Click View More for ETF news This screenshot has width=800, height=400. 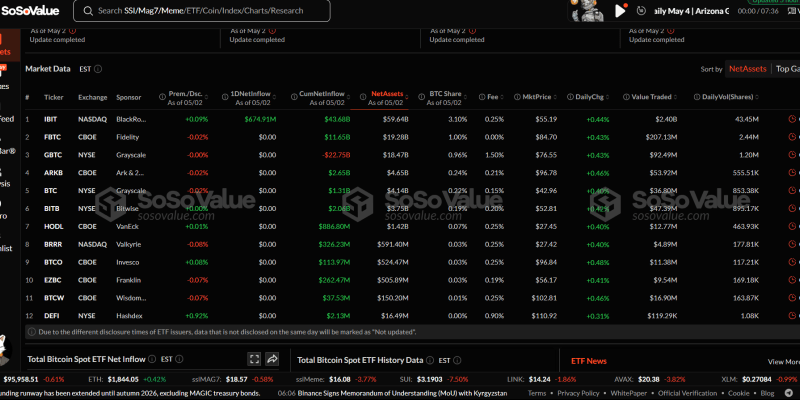784,362
